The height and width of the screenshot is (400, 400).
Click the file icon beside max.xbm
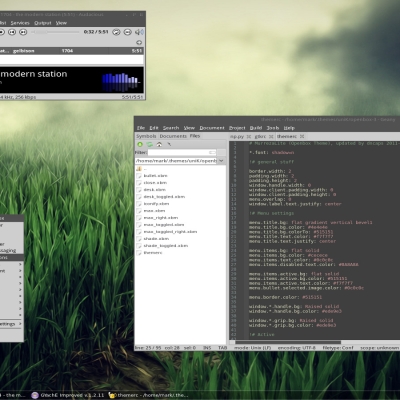coord(139,211)
